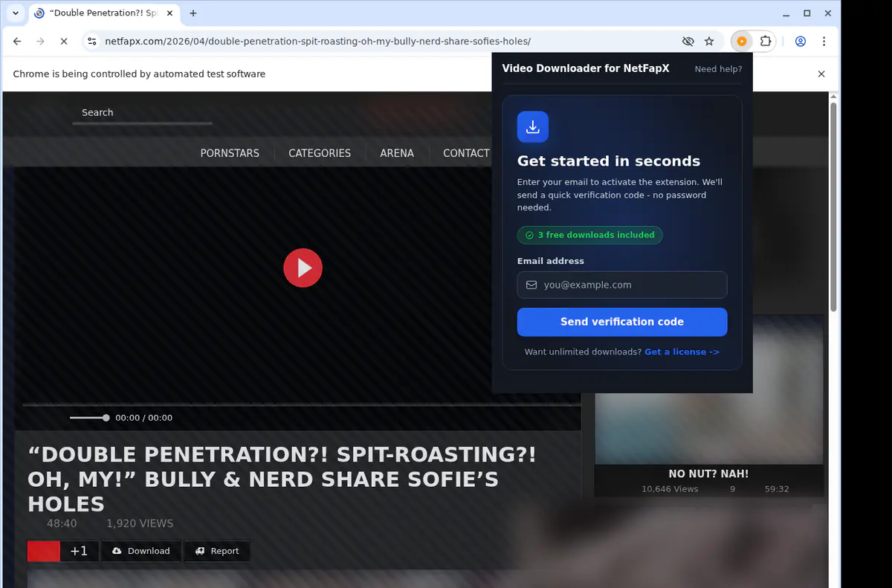Viewport: 892px width, 588px height.
Task: Open a new browser tab
Action: coord(193,13)
